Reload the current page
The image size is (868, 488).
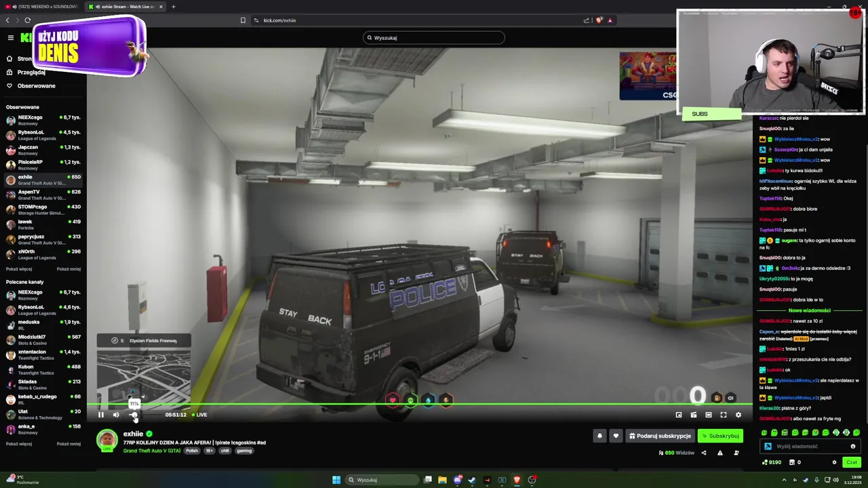[x=28, y=20]
